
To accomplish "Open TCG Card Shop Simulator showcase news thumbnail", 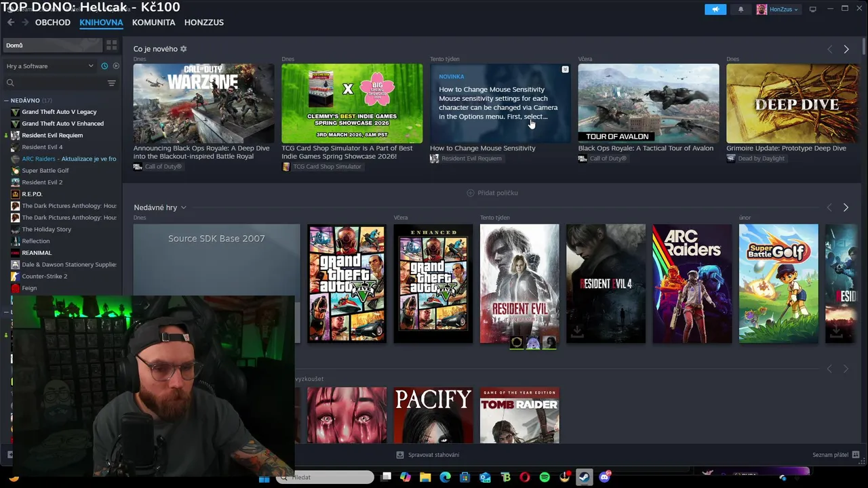I will (x=352, y=103).
